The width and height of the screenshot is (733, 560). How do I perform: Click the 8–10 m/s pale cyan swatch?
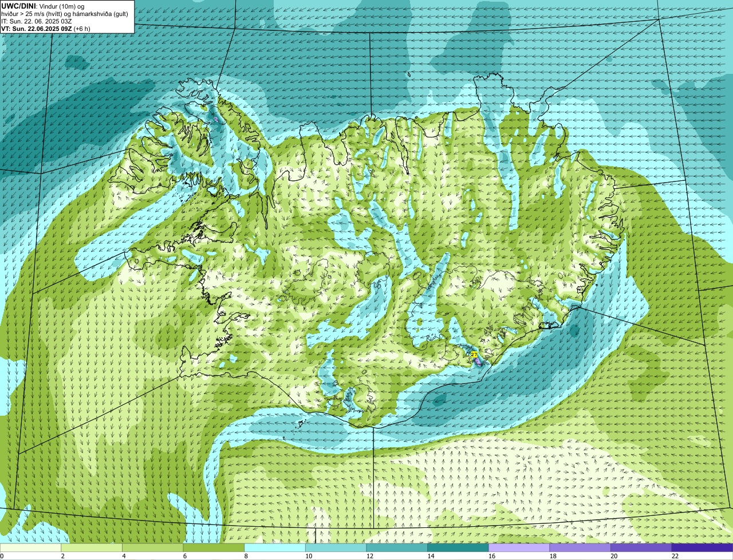pos(275,547)
